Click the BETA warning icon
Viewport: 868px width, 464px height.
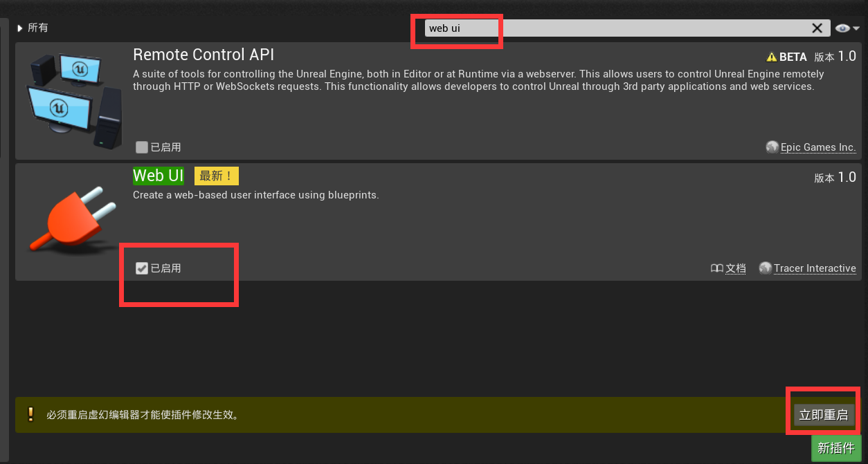(x=771, y=57)
